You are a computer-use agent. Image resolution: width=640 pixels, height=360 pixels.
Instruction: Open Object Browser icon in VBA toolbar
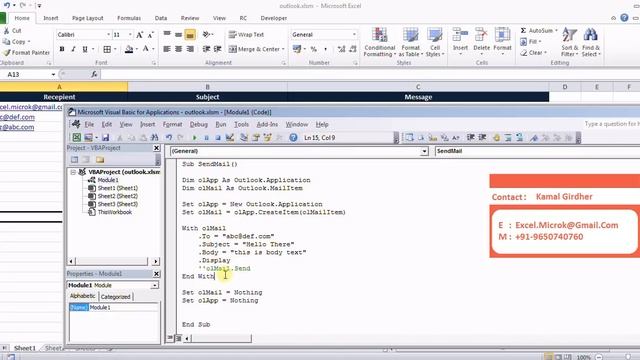[268, 138]
